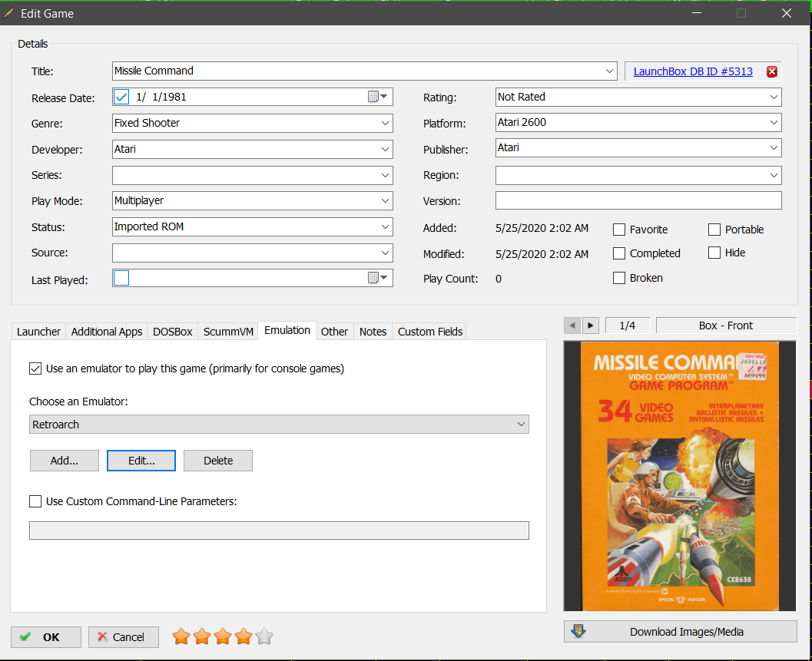Screen dimensions: 812x661
Task: Remove the LaunchBox DB ID with red X icon
Action: pyautogui.click(x=771, y=71)
